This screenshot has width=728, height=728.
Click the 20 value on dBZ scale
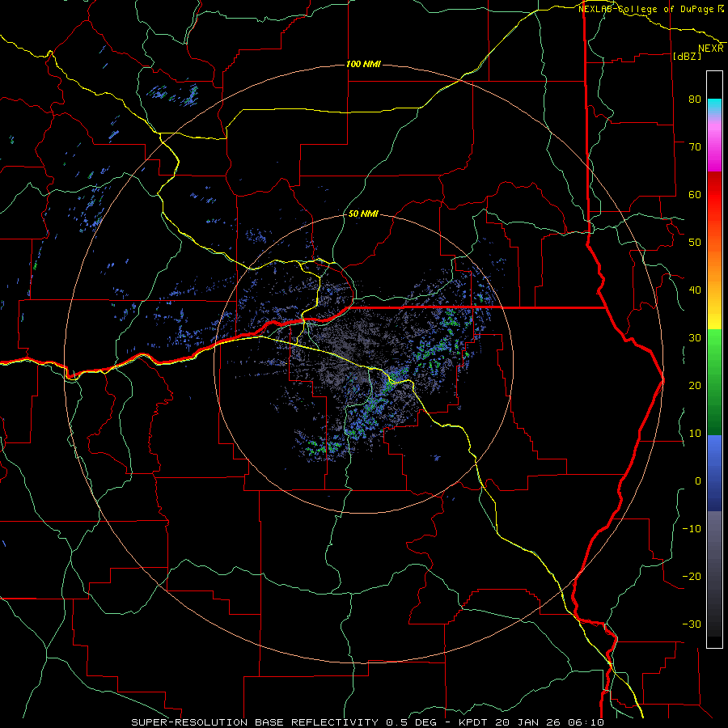[x=695, y=386]
